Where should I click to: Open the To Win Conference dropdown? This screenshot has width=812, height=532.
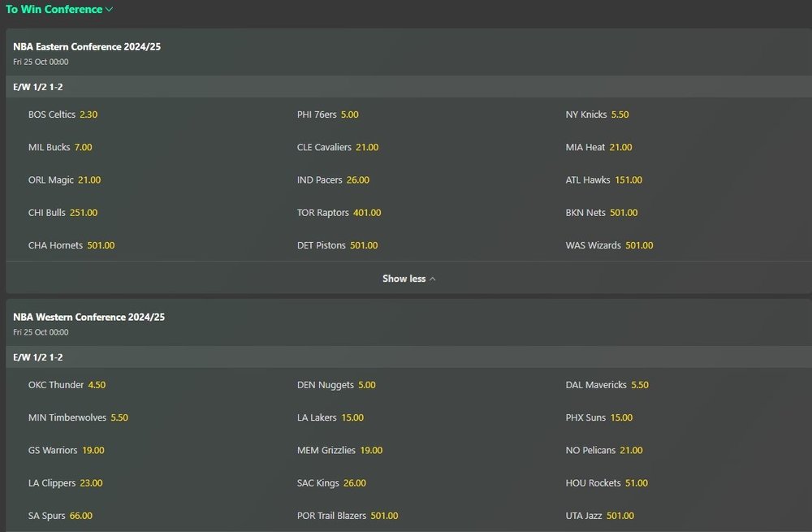pos(59,9)
